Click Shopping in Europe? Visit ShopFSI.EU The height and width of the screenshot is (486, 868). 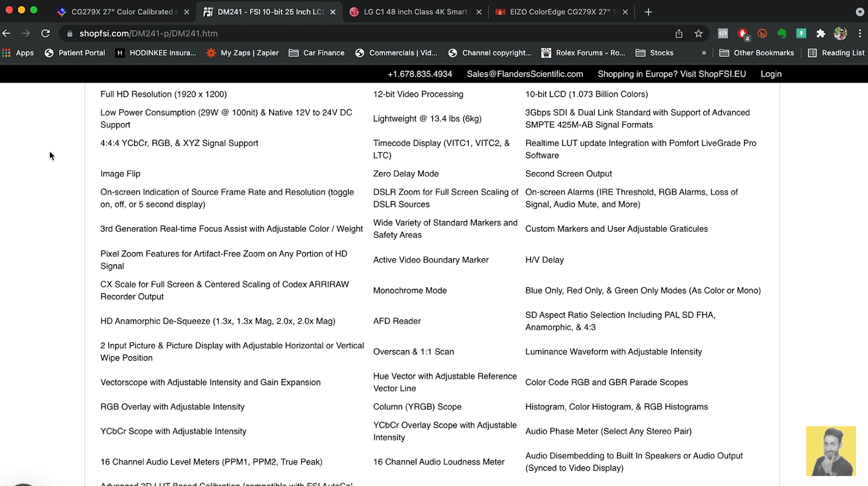pyautogui.click(x=672, y=74)
